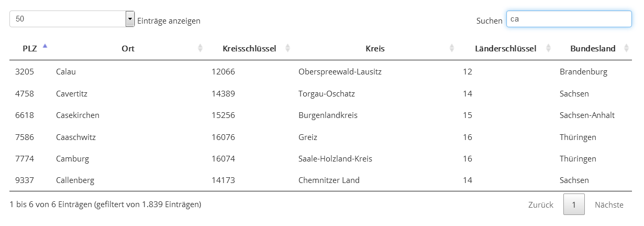Click the Casekirchen cell
Image resolution: width=644 pixels, height=226 pixels.
point(77,115)
